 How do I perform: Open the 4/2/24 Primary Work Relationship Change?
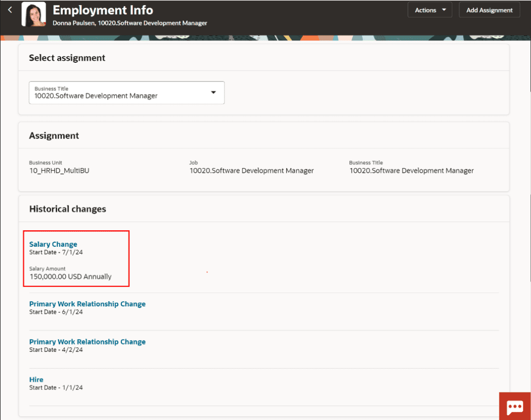pos(87,342)
